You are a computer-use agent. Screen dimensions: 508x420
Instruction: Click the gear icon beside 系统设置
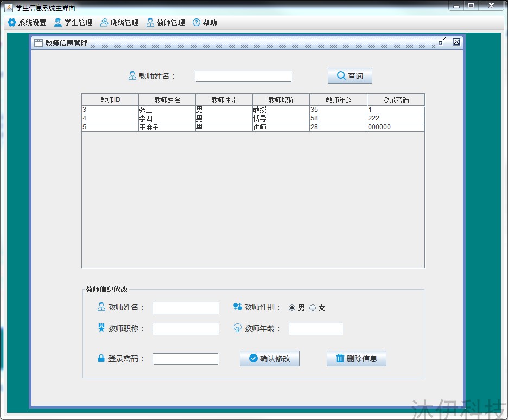click(x=11, y=22)
